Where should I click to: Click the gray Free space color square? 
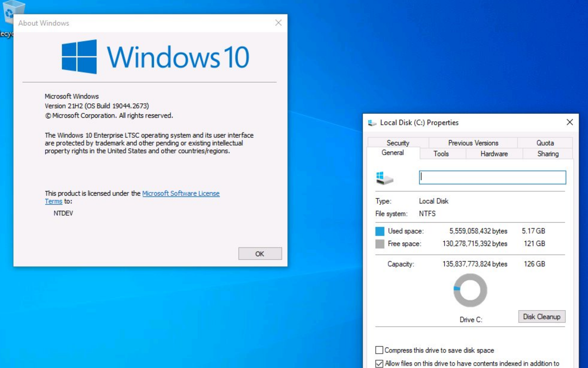380,244
